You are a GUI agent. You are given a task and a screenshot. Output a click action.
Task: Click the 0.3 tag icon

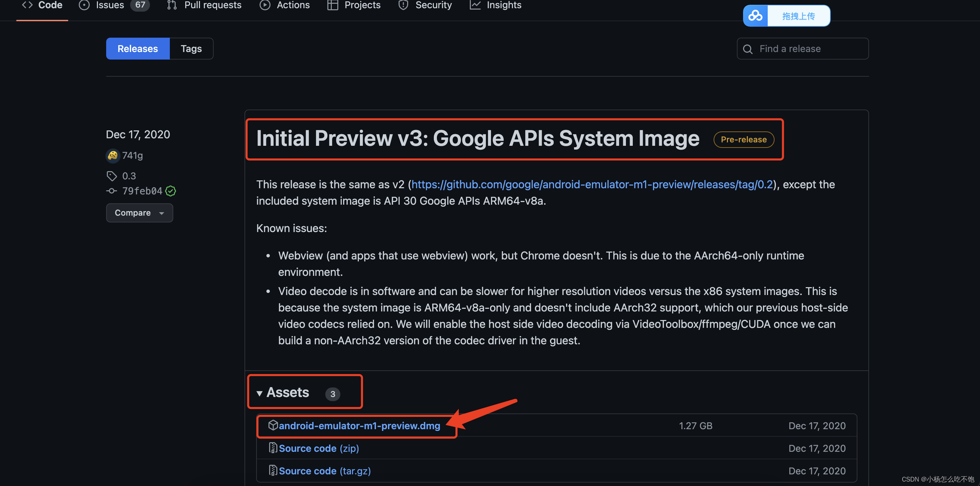click(112, 176)
